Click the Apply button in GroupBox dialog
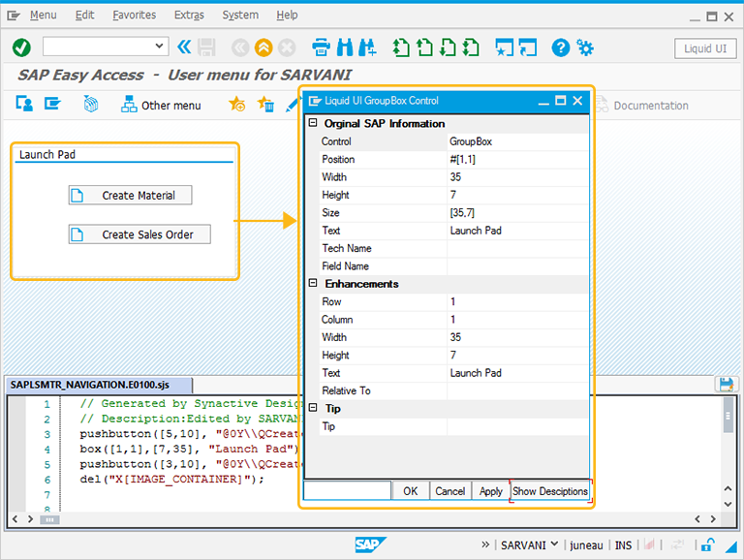 pos(490,491)
